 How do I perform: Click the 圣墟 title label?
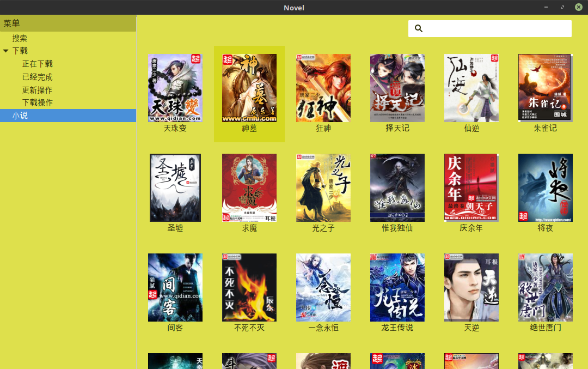click(x=175, y=228)
